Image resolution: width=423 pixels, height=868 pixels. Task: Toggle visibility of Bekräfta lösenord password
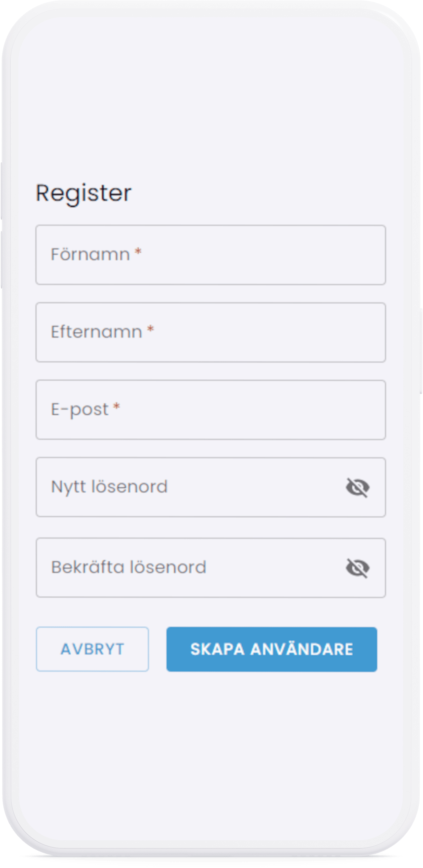pyautogui.click(x=358, y=568)
